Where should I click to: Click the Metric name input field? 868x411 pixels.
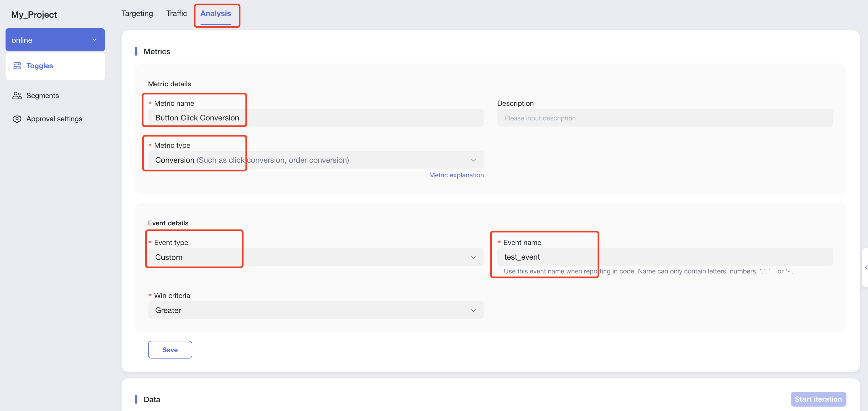315,118
